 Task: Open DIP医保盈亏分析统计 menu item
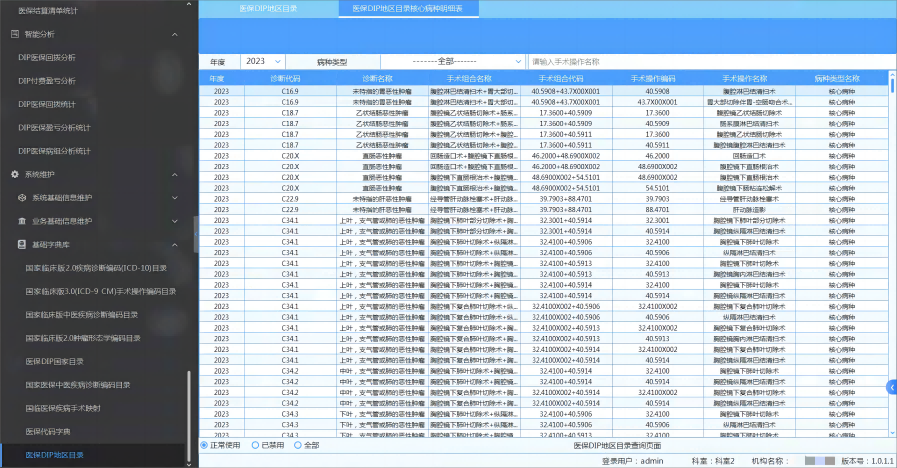[54, 128]
